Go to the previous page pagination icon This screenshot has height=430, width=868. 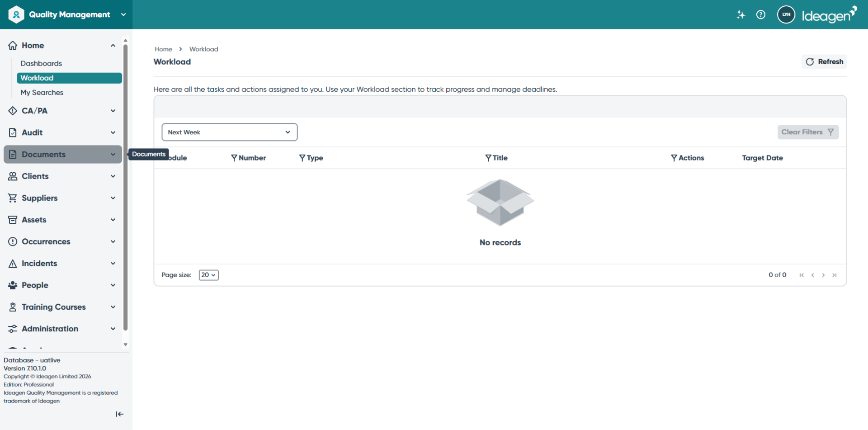pyautogui.click(x=812, y=275)
